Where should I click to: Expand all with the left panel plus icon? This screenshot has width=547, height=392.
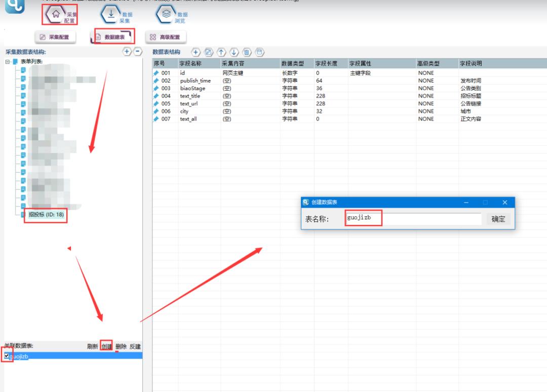(x=127, y=52)
